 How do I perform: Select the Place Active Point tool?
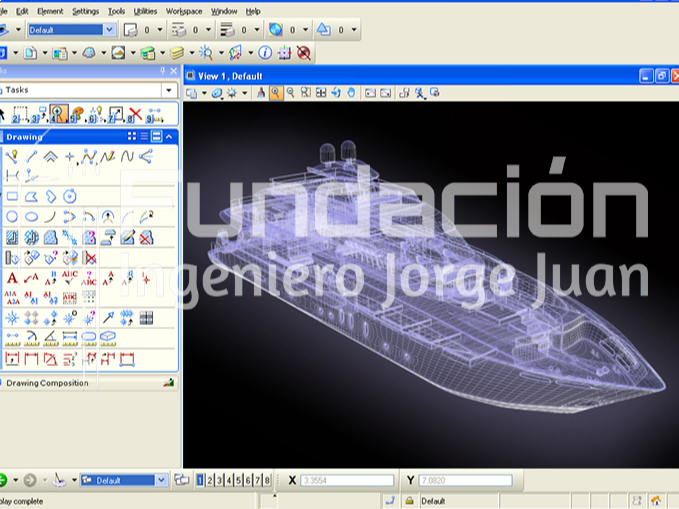(70, 156)
